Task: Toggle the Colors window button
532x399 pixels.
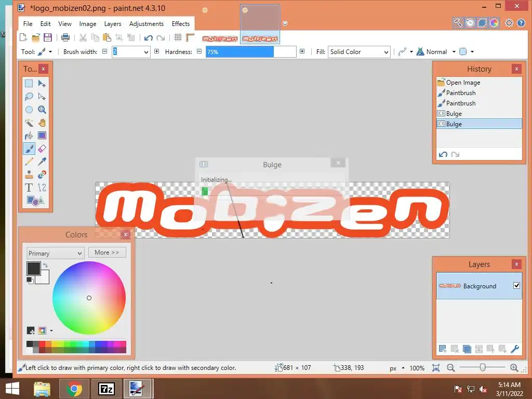Action: [x=494, y=23]
